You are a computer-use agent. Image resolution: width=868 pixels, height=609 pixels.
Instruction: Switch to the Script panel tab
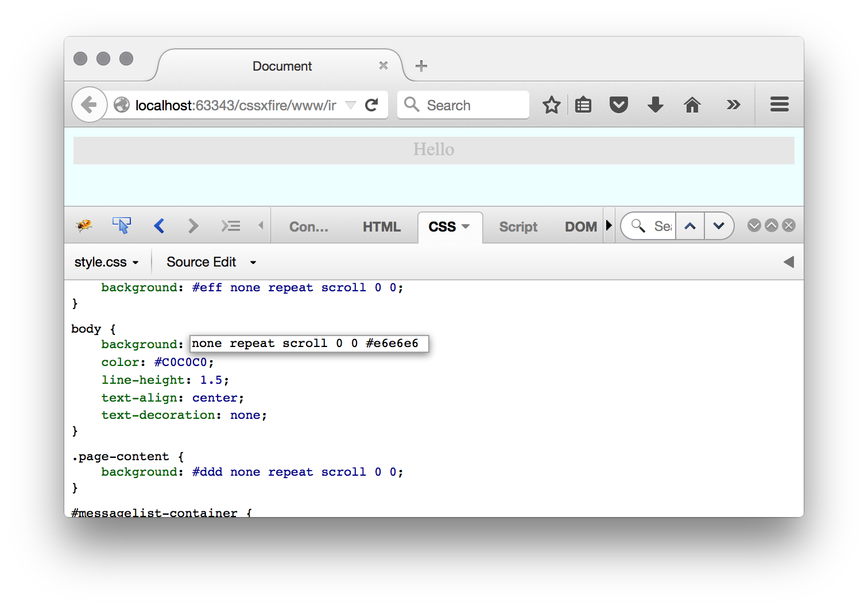tap(518, 227)
